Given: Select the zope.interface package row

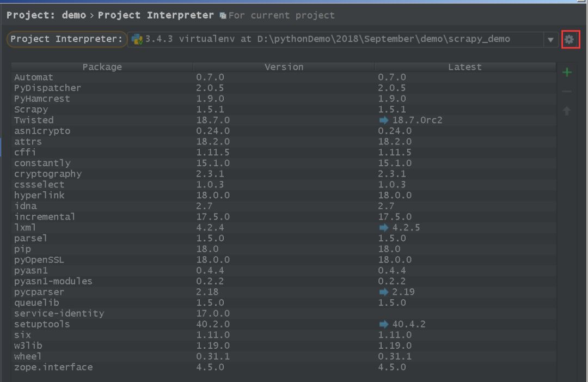Looking at the screenshot, I should (284, 367).
